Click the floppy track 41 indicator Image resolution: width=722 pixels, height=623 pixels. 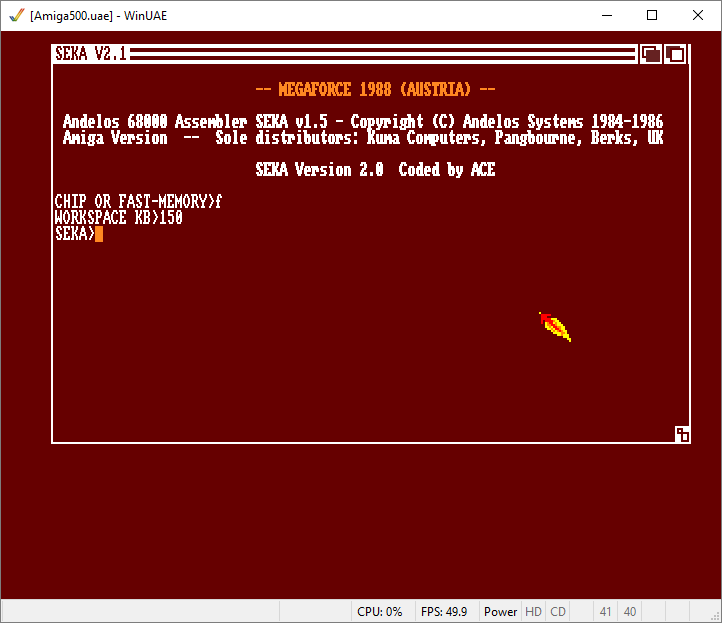click(605, 611)
